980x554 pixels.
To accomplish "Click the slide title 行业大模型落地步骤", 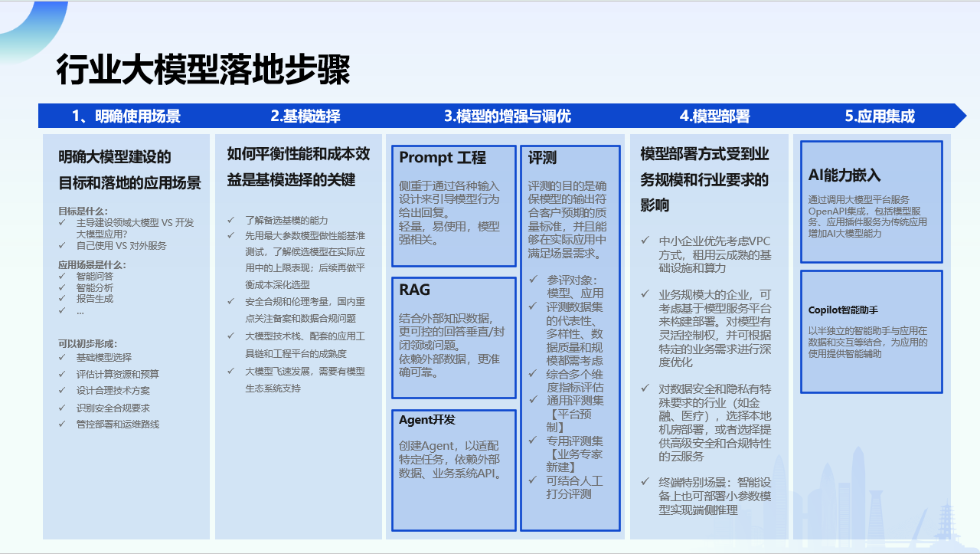I will coord(203,70).
